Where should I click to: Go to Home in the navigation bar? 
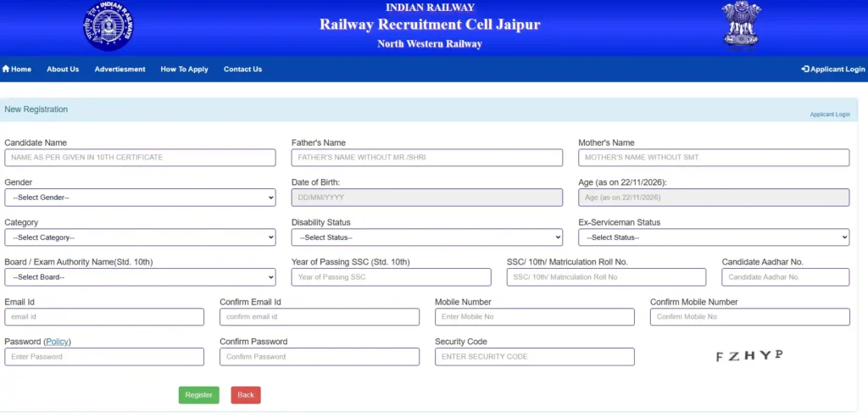(x=17, y=70)
